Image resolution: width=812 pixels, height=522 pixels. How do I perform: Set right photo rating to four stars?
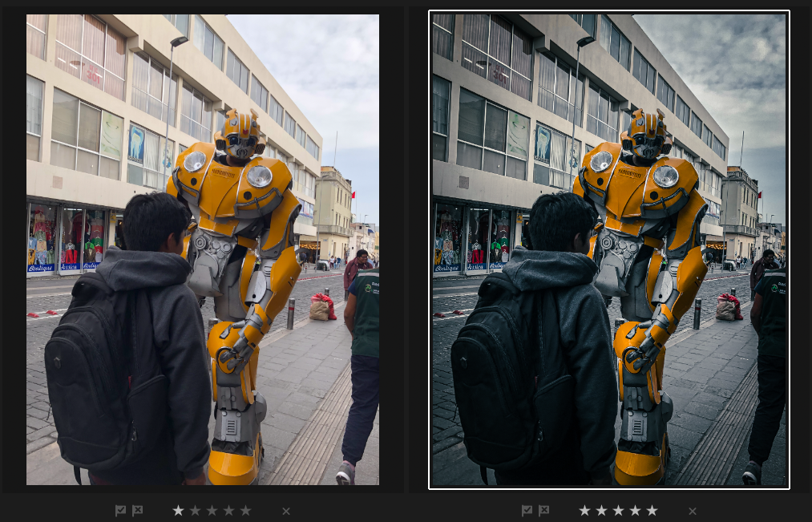[x=636, y=511]
